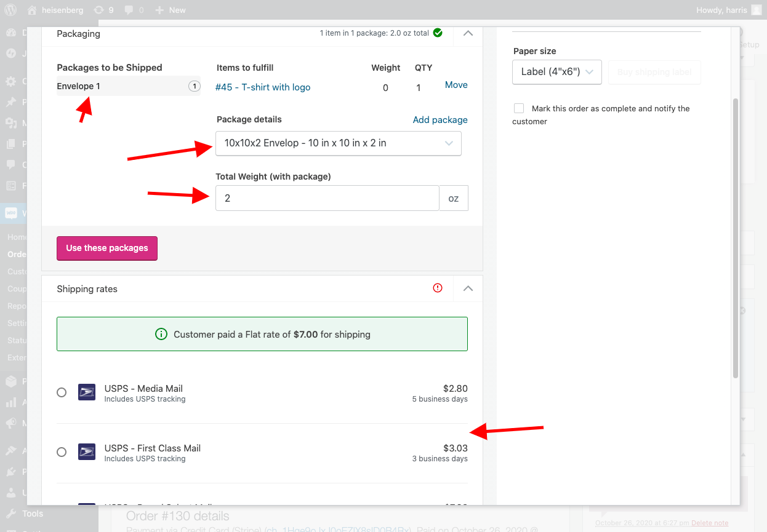Click Use these packages button
767x532 pixels.
107,248
